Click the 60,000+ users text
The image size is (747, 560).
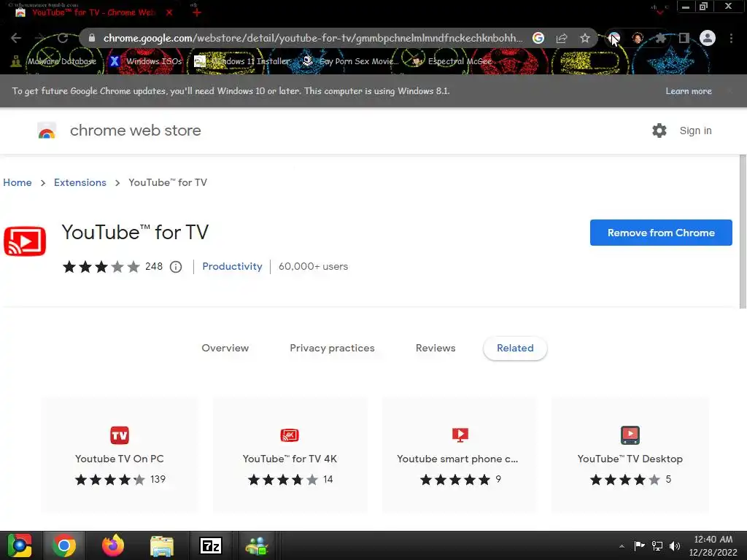pos(313,267)
